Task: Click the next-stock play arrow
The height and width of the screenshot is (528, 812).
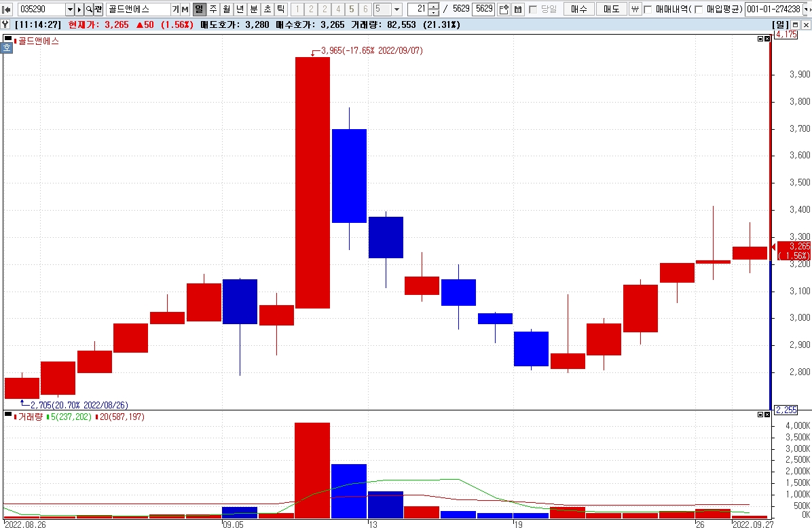Action: coord(79,10)
